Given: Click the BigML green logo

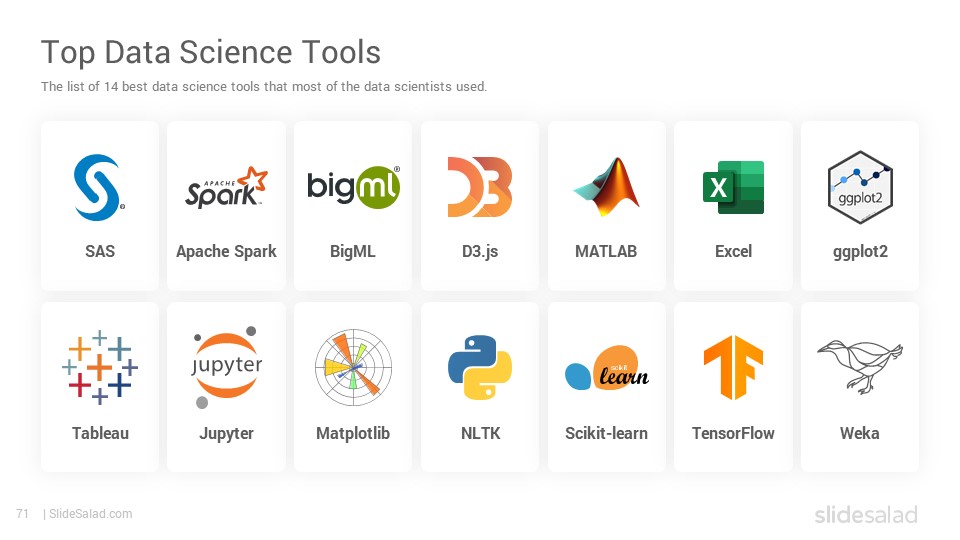Looking at the screenshot, I should 353,187.
